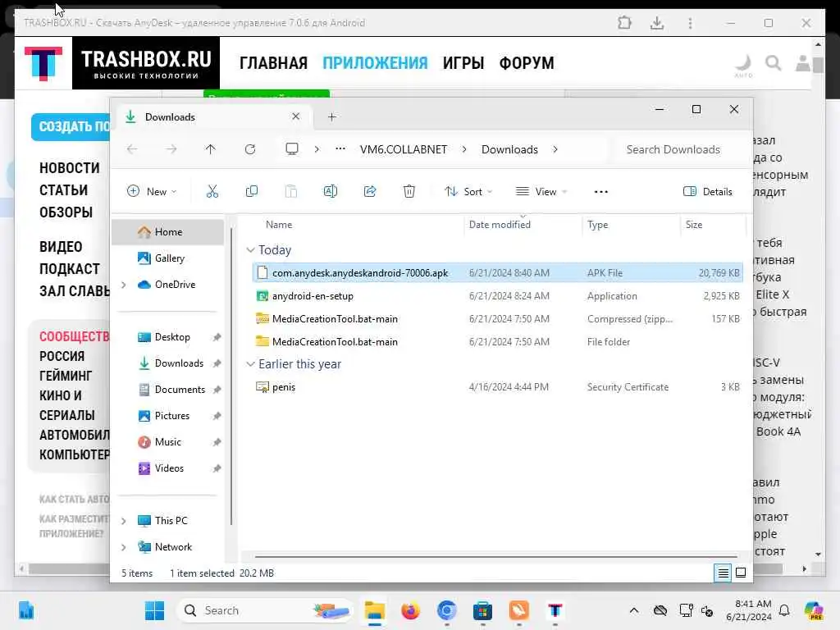The height and width of the screenshot is (630, 840).
Task: Open the New dropdown in Explorer
Action: 152,191
